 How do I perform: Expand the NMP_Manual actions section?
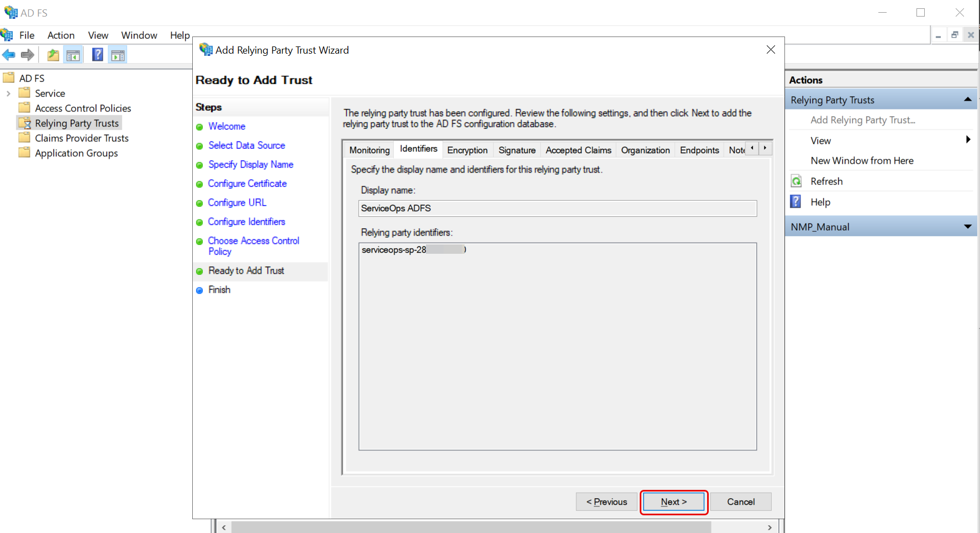[x=967, y=227]
